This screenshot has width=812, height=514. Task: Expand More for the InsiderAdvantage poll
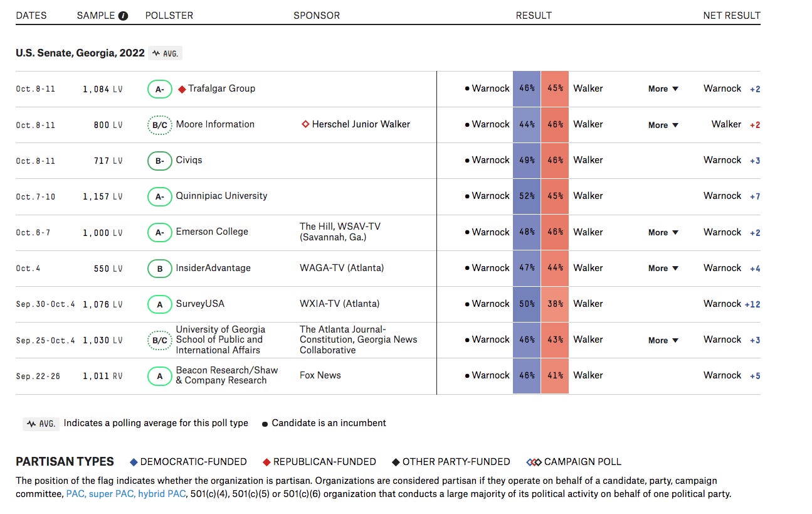pyautogui.click(x=663, y=268)
